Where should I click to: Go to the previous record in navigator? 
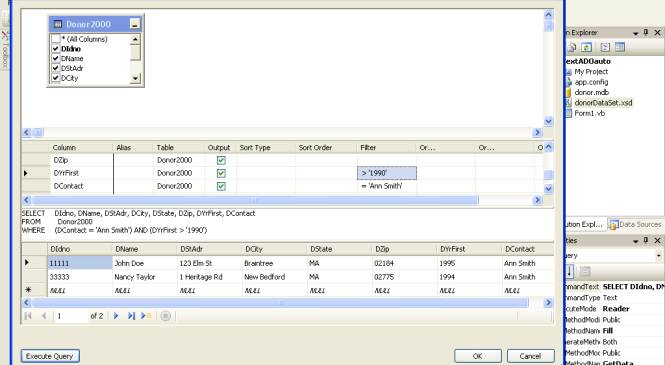coord(44,316)
